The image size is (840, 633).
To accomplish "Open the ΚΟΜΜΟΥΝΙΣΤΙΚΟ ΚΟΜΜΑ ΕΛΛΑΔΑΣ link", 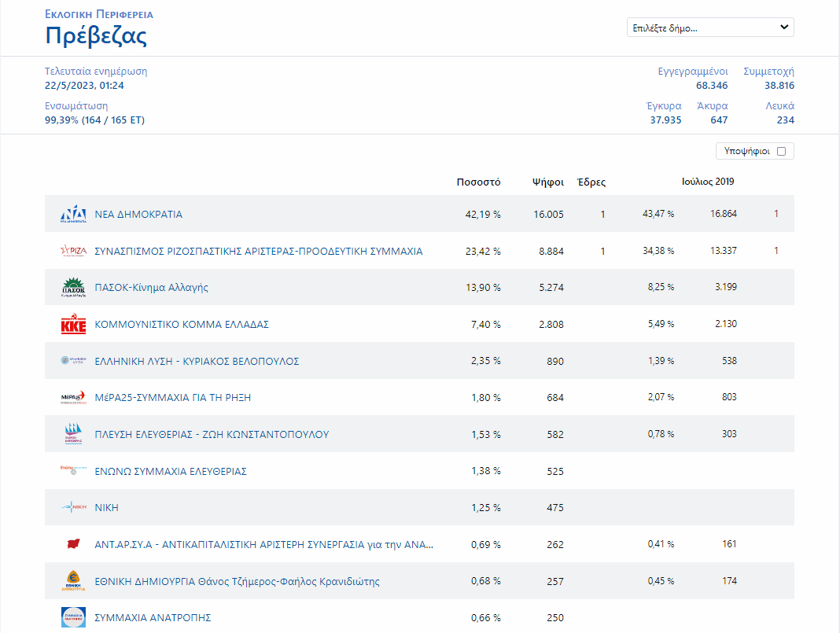I will [182, 325].
